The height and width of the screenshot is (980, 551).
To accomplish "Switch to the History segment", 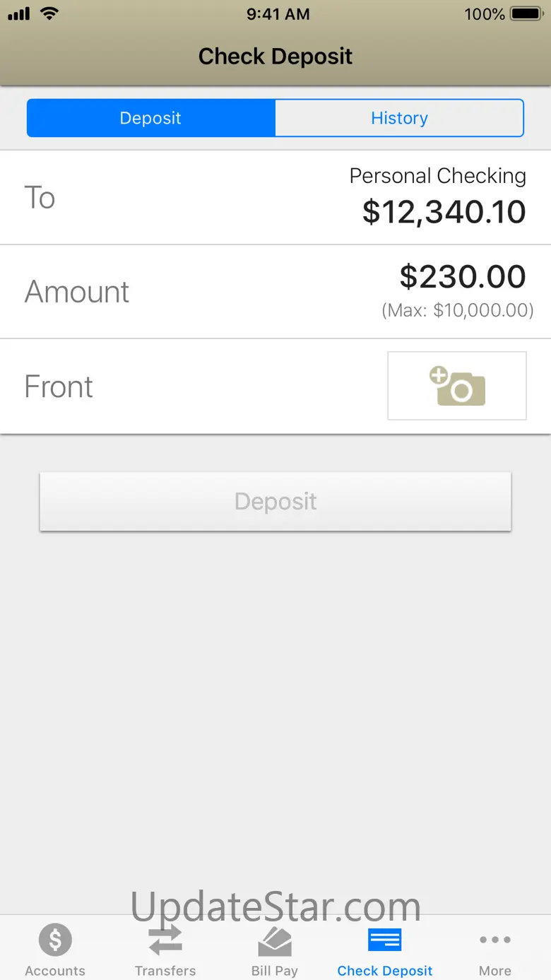I will click(399, 118).
